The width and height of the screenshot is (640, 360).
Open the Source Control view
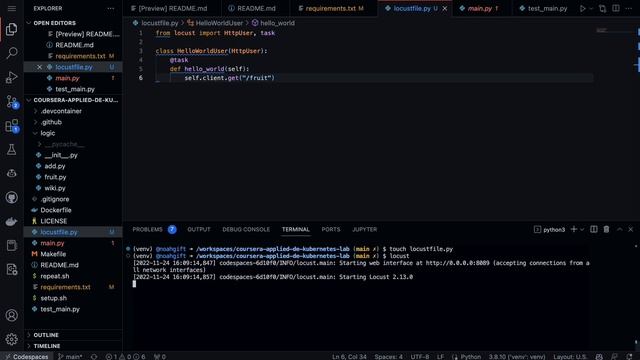click(11, 101)
